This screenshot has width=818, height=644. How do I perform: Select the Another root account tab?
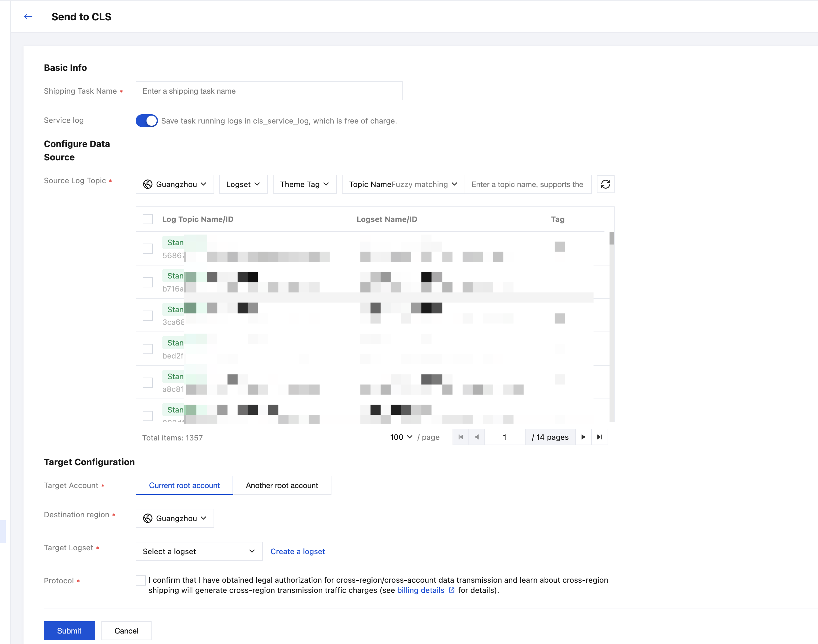pyautogui.click(x=282, y=485)
